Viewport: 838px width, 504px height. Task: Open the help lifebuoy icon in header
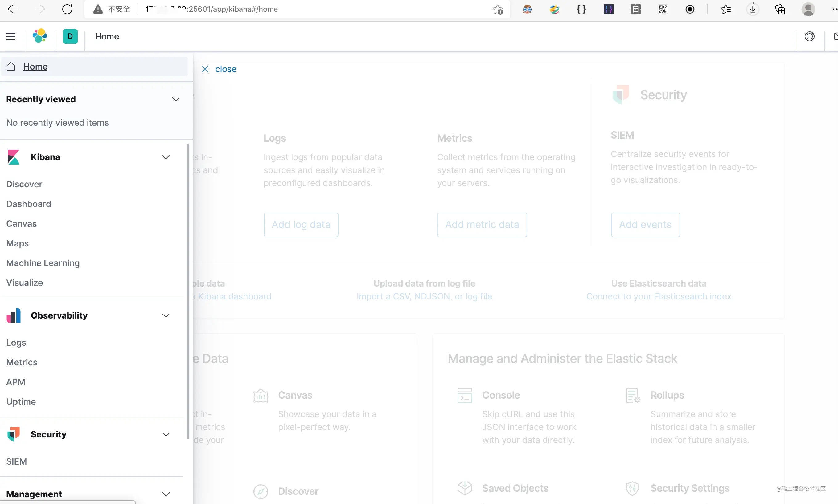(809, 36)
